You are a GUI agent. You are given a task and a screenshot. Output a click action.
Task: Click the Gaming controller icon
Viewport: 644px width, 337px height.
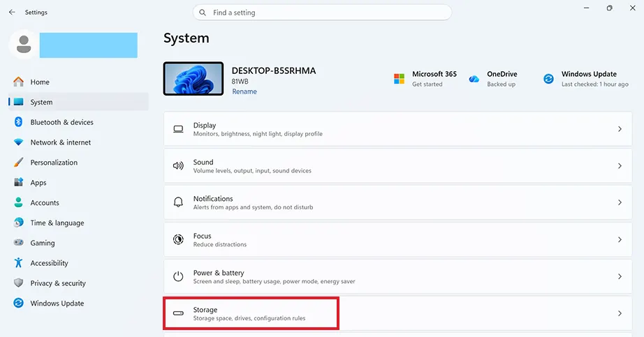point(18,243)
